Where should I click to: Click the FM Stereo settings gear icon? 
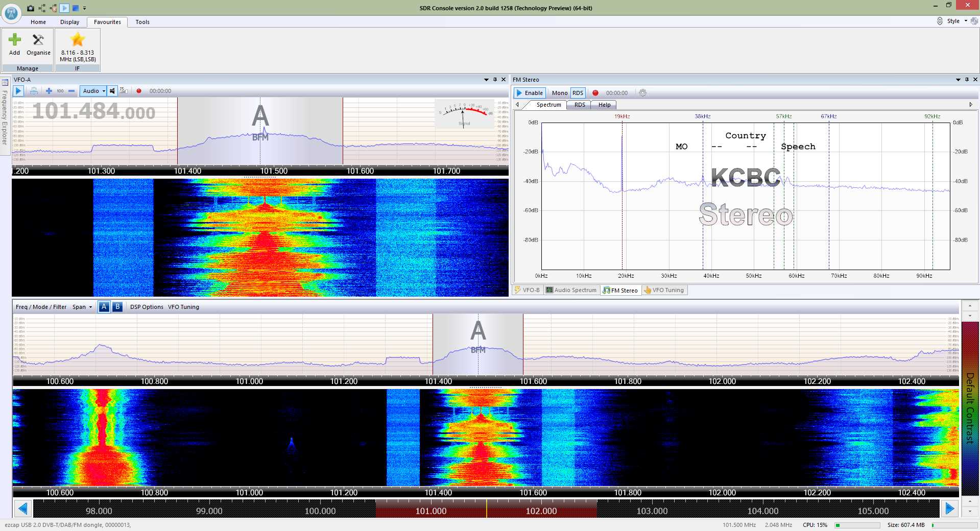(642, 93)
